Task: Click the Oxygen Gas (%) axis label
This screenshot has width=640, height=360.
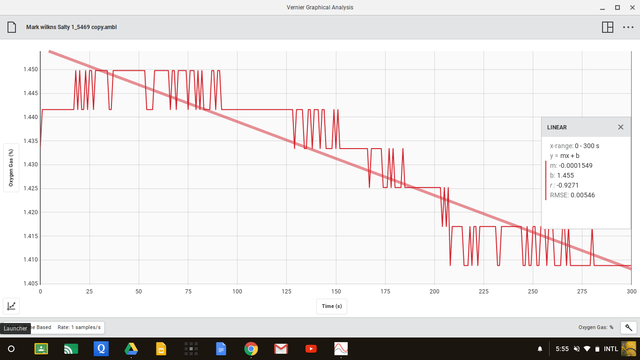Action: pyautogui.click(x=11, y=168)
